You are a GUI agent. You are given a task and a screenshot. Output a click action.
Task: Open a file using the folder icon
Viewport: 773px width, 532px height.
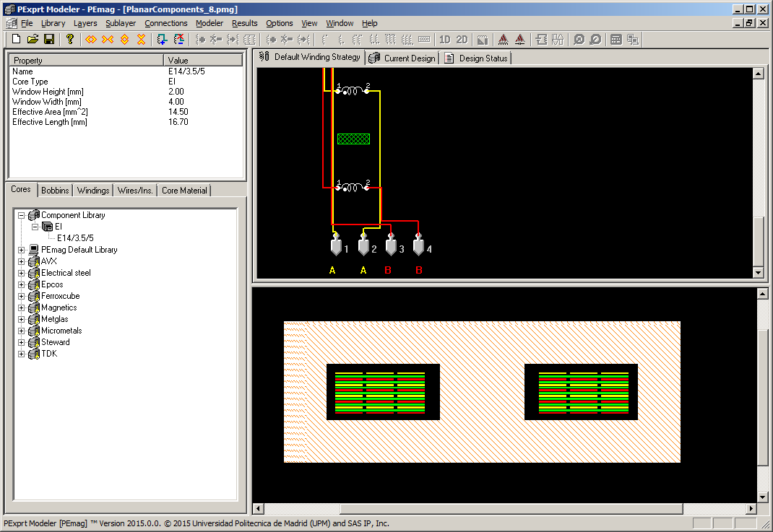tap(33, 40)
